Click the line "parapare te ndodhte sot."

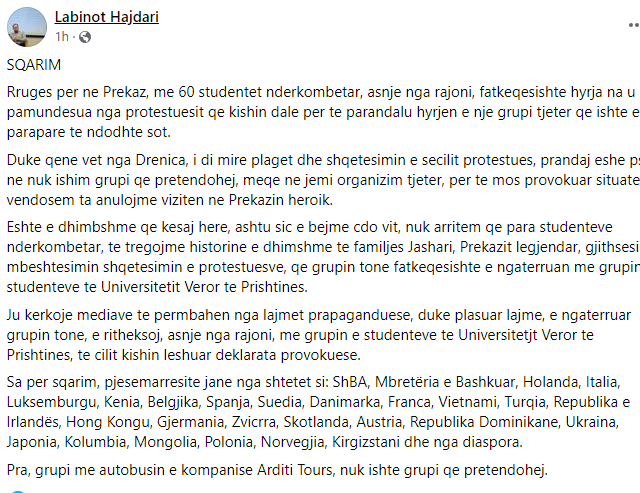89,132
